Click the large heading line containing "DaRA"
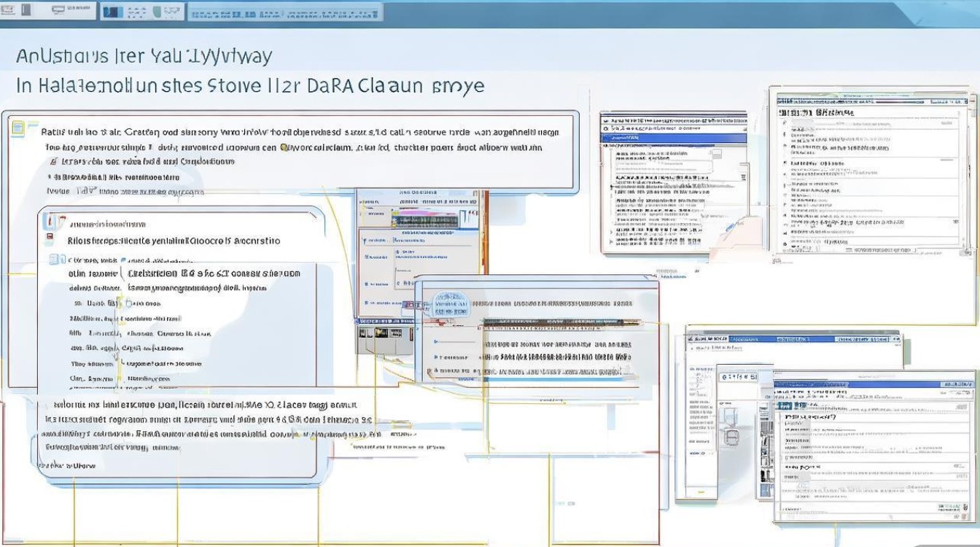The height and width of the screenshot is (547, 980). point(251,86)
